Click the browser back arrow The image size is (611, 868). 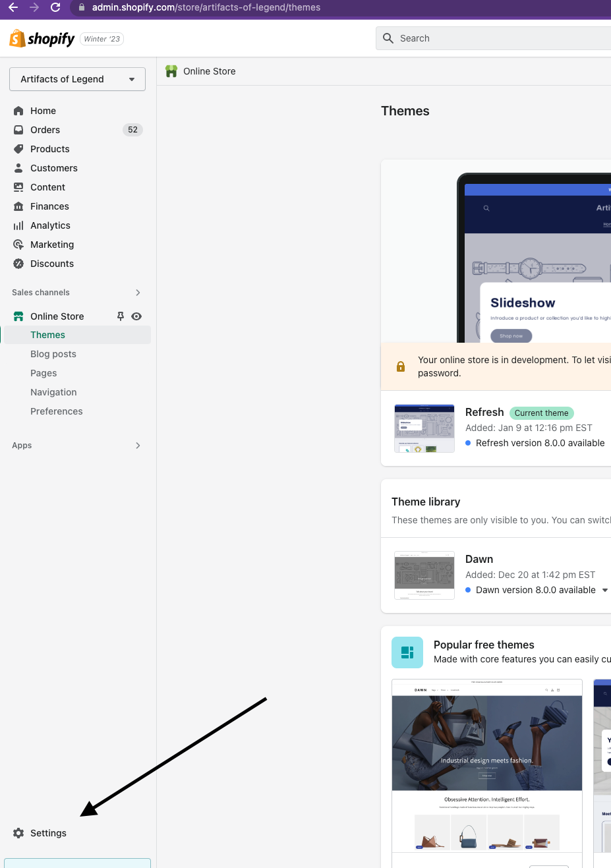pos(13,7)
